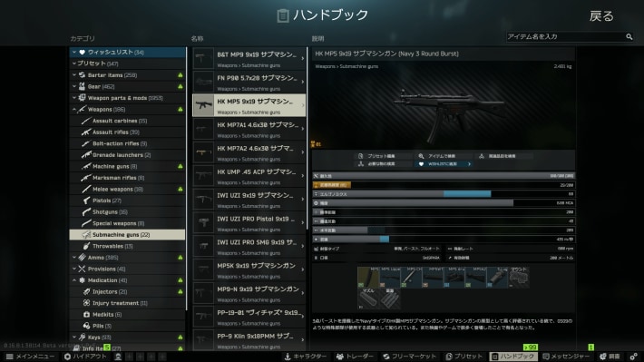
Task: Select B&T MP9 9x19 list entry
Action: [x=249, y=58]
